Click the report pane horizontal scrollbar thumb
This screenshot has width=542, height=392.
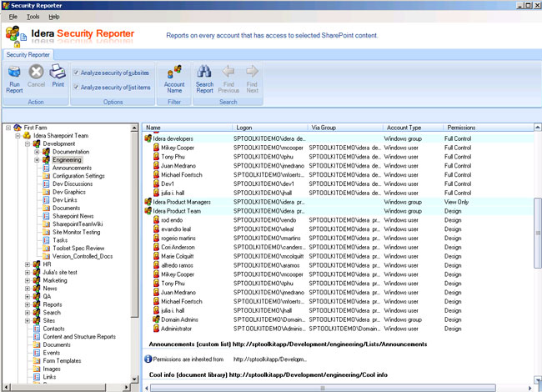(323, 388)
